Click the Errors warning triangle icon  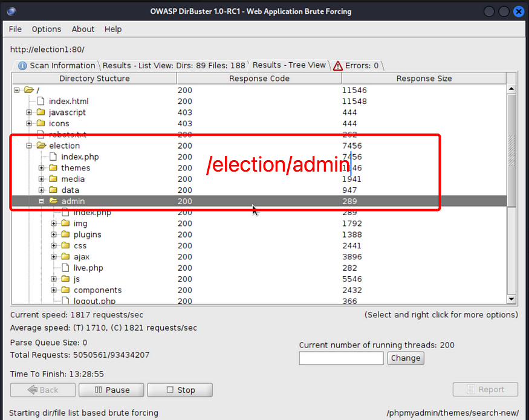click(x=338, y=66)
